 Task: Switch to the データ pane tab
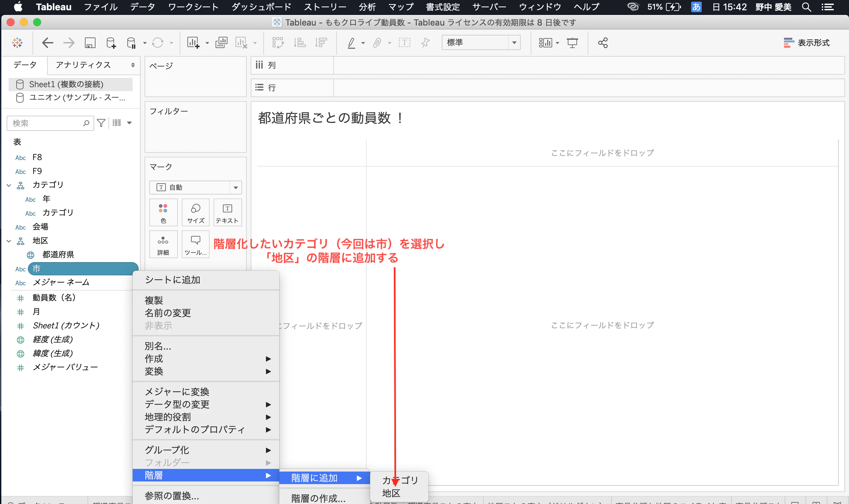pyautogui.click(x=25, y=65)
